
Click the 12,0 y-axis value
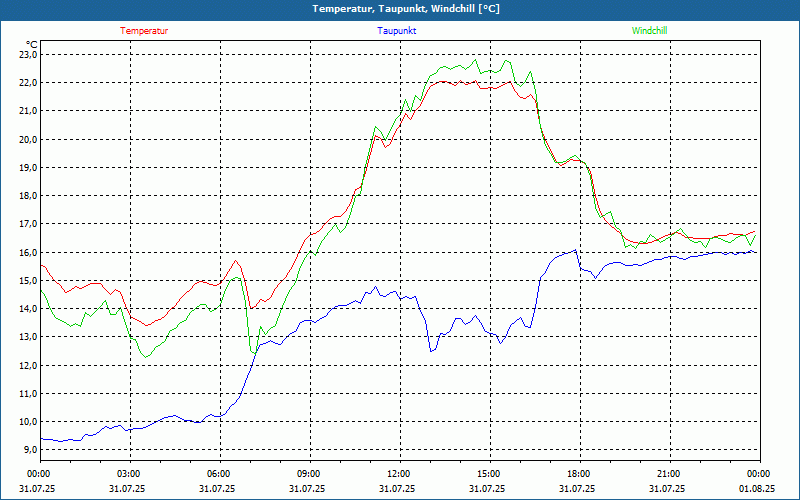coord(28,365)
